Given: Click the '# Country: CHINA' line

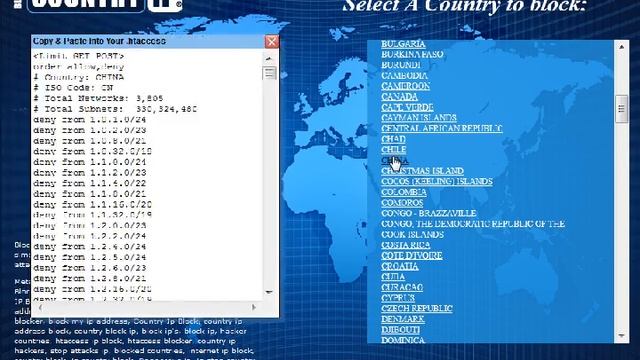Looking at the screenshot, I should (x=78, y=77).
